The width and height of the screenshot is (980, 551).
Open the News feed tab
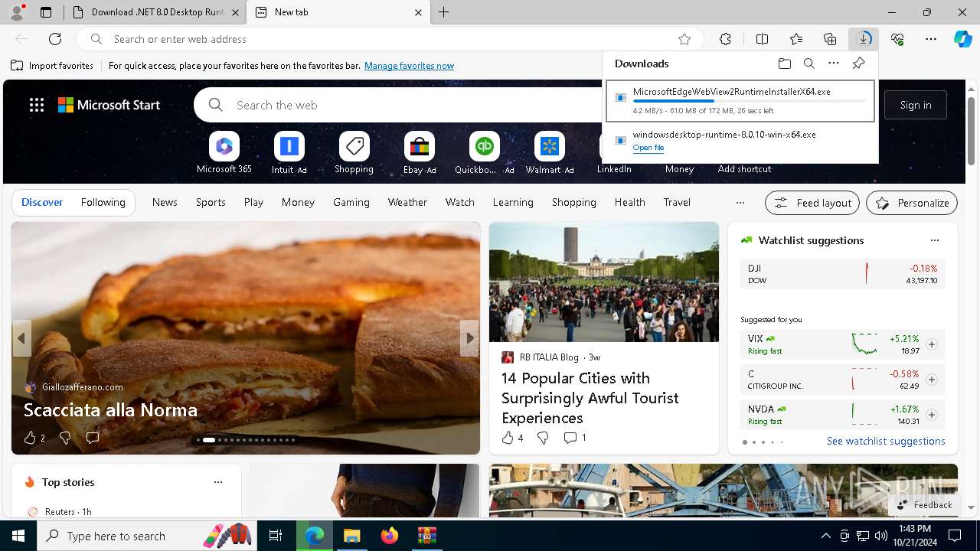(165, 202)
